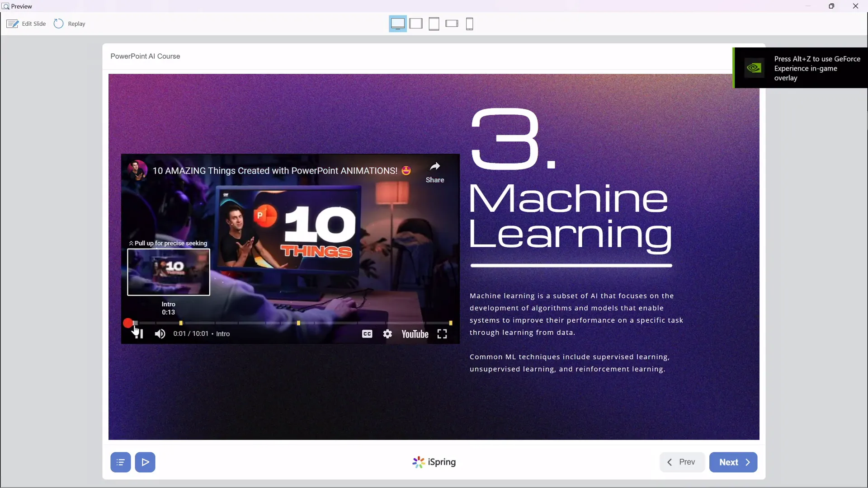This screenshot has height=488, width=868.
Task: Select the tablet portrait preview icon
Action: pyautogui.click(x=434, y=23)
